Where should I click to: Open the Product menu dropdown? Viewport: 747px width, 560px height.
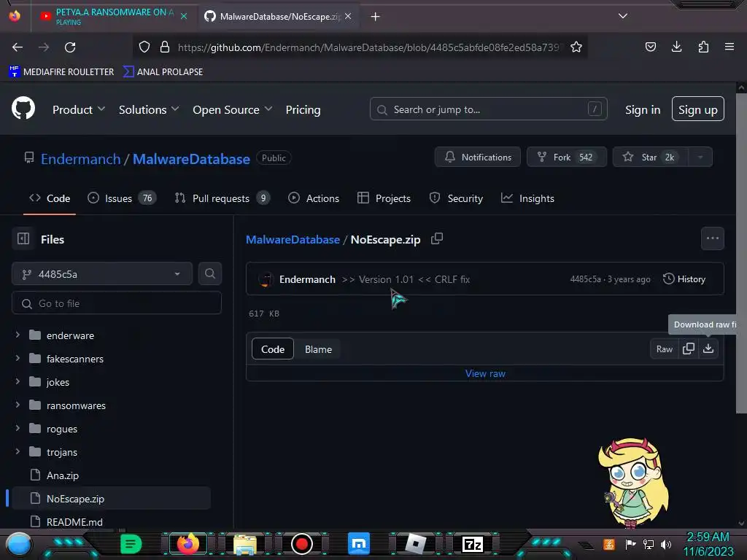click(79, 109)
